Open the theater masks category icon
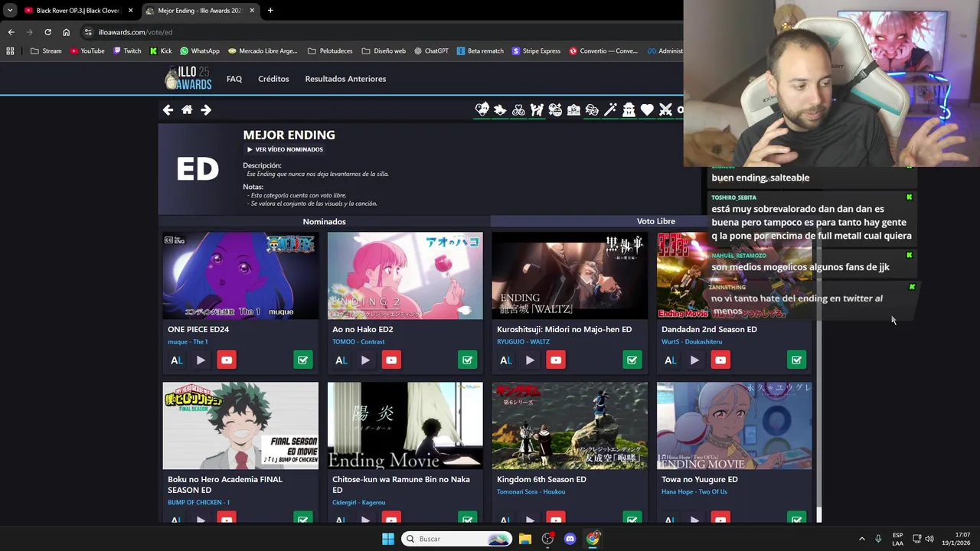This screenshot has height=551, width=980. 592,109
